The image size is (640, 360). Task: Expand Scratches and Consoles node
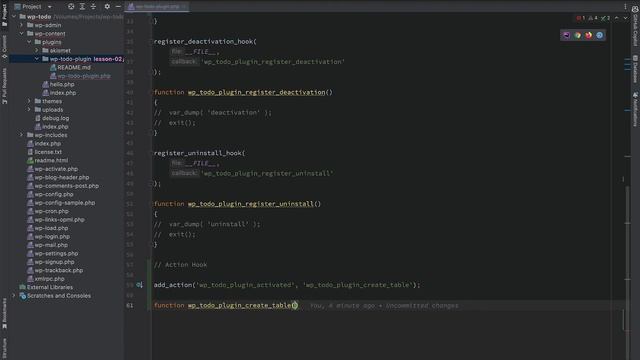pos(15,296)
